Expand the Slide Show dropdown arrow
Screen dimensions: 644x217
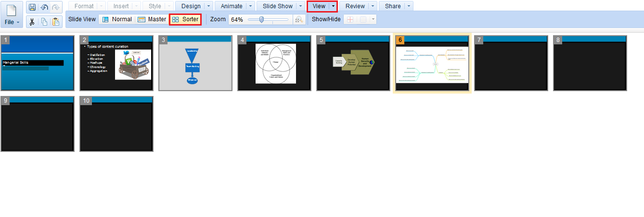coord(300,6)
